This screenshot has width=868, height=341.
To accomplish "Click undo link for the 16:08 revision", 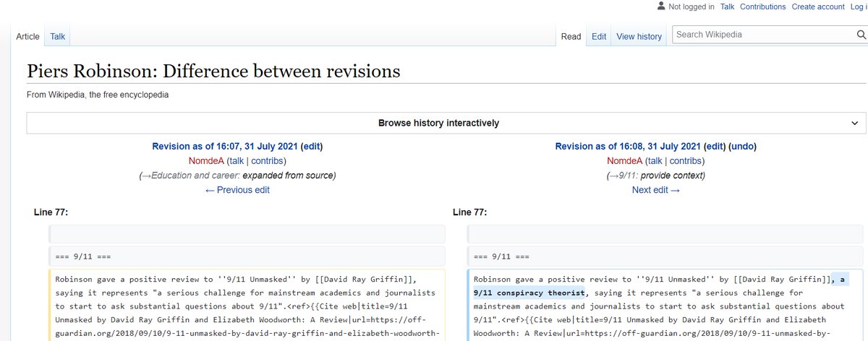I will pyautogui.click(x=743, y=146).
